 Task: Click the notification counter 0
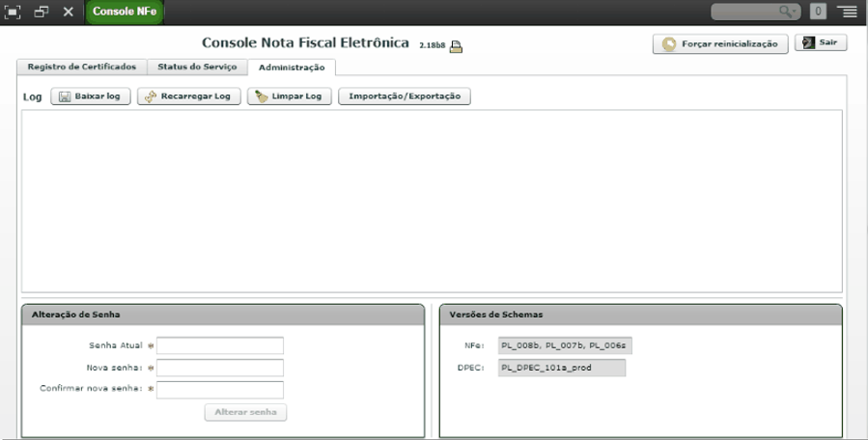pyautogui.click(x=818, y=12)
